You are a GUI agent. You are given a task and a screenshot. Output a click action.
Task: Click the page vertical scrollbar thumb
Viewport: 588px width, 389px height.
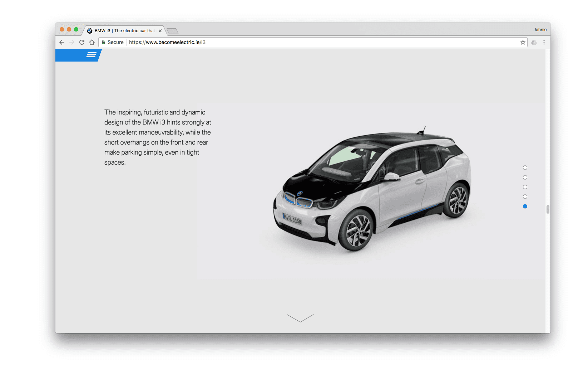(548, 209)
